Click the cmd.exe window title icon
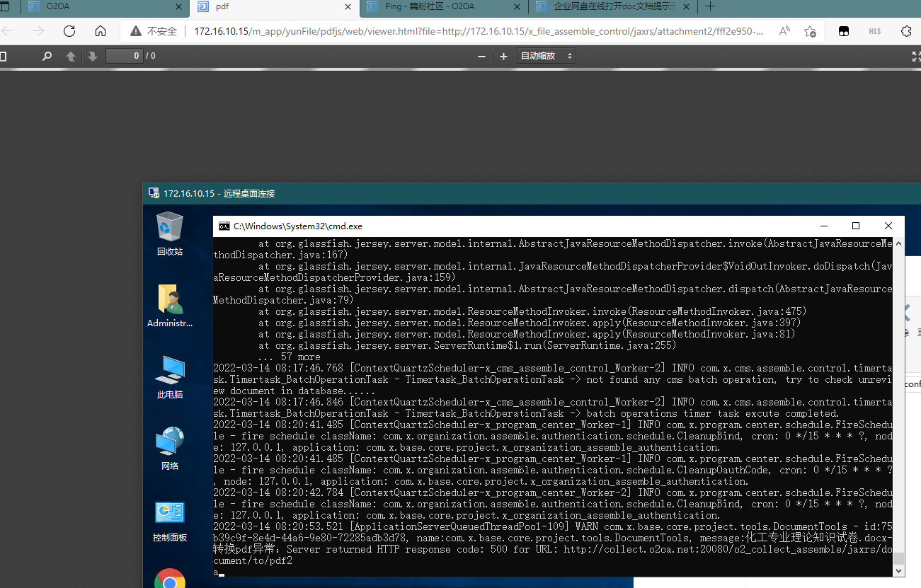The image size is (921, 588). click(224, 226)
